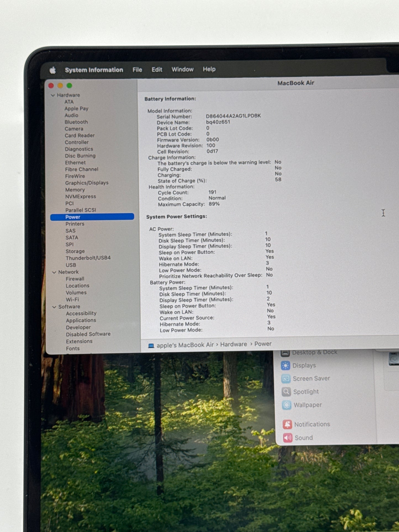The width and height of the screenshot is (399, 532).
Task: Click the Displays settings icon
Action: click(286, 366)
